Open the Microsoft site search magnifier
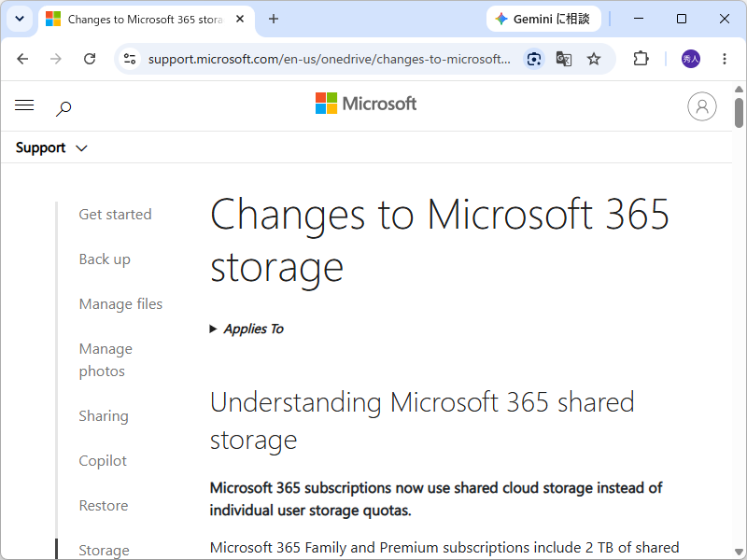 [63, 108]
